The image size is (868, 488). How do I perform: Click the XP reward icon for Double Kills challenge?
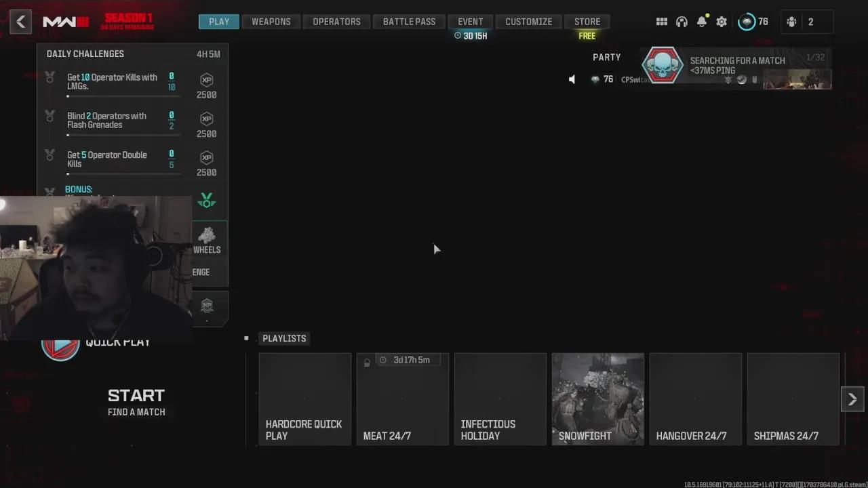pos(207,157)
